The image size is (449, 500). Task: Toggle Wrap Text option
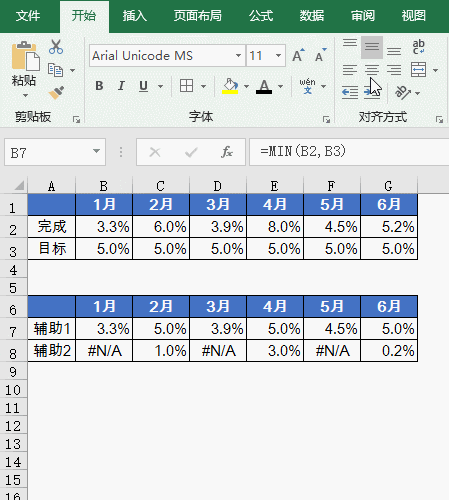418,47
